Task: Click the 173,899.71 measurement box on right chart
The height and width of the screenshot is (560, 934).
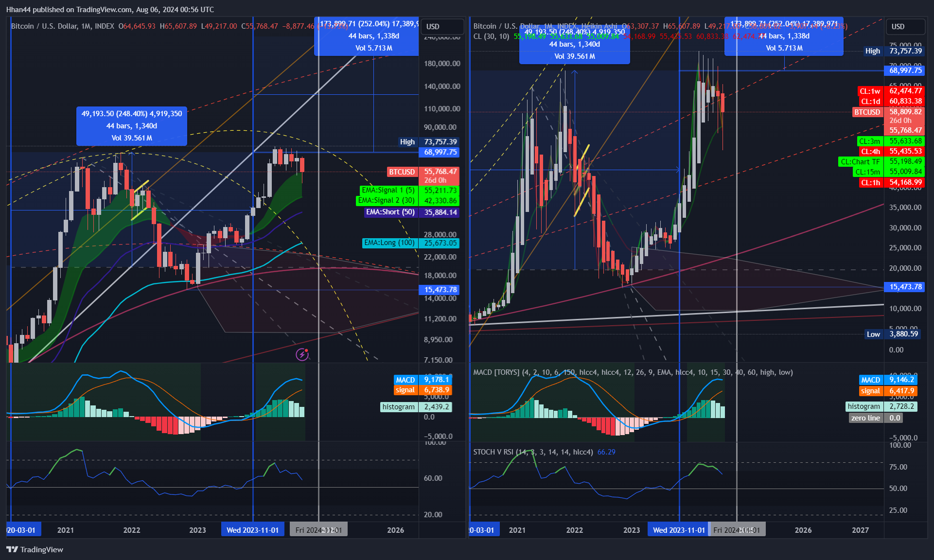Action: [x=784, y=36]
